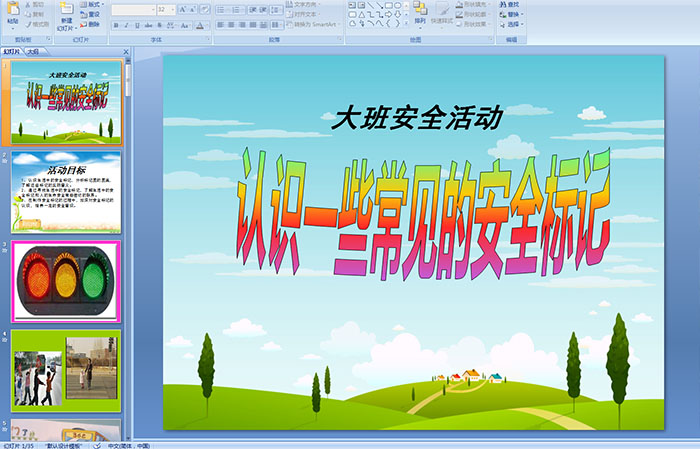
Task: Open 形状填充 shape fill color
Action: pyautogui.click(x=473, y=4)
